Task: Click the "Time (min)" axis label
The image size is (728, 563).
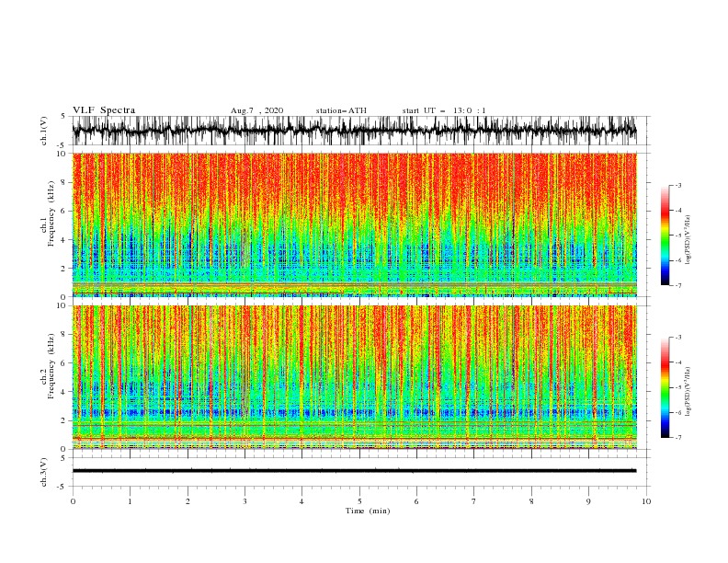Action: (368, 511)
